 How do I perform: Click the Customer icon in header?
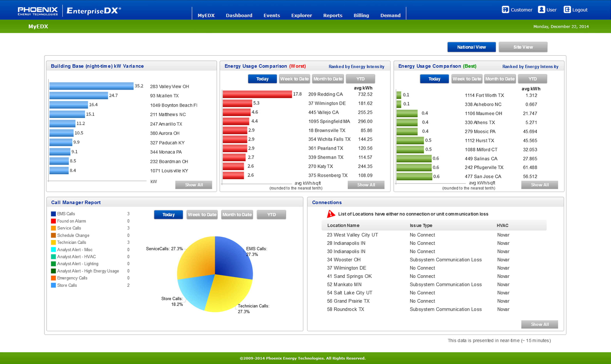tap(505, 10)
